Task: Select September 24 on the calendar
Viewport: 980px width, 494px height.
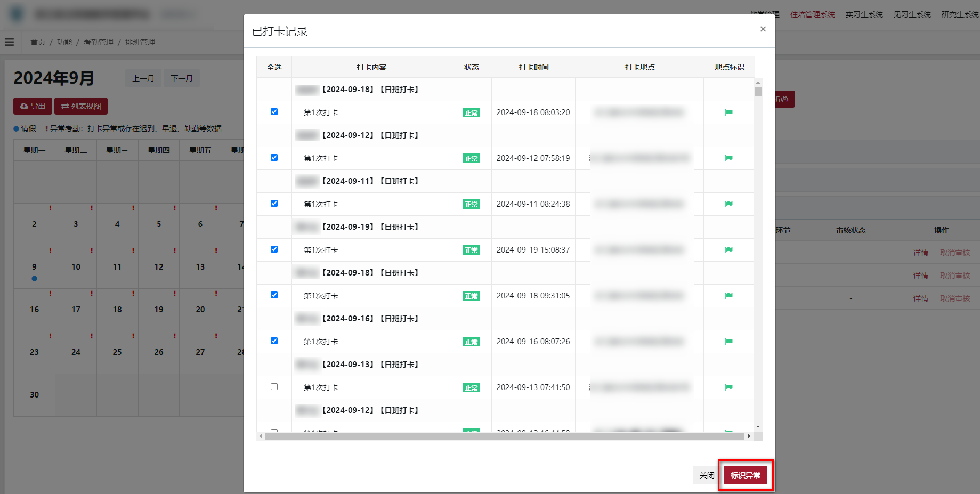Action: point(76,352)
